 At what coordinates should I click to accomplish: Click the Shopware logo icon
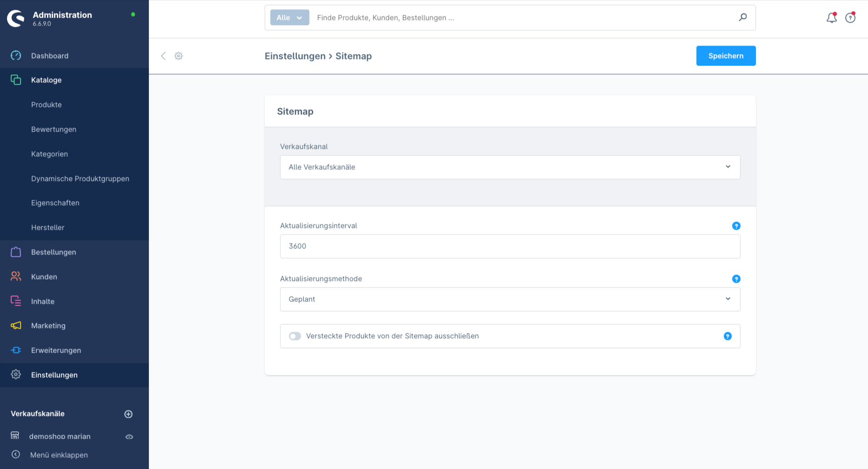tap(16, 19)
